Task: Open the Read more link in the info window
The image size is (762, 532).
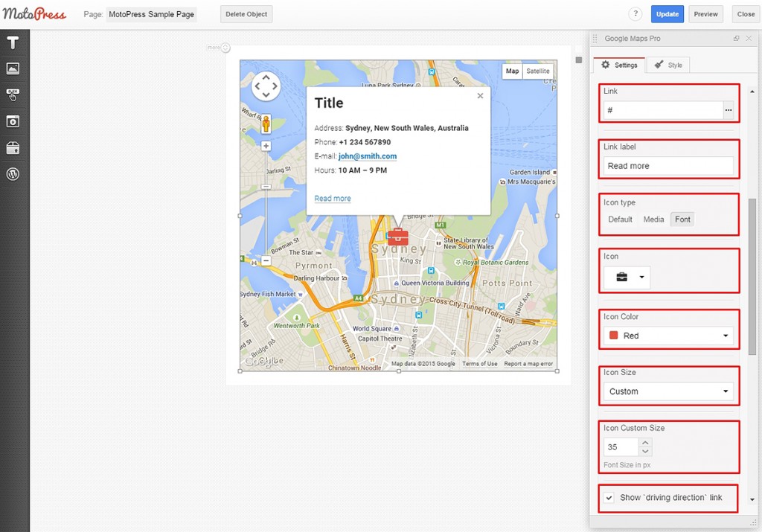Action: (x=332, y=198)
